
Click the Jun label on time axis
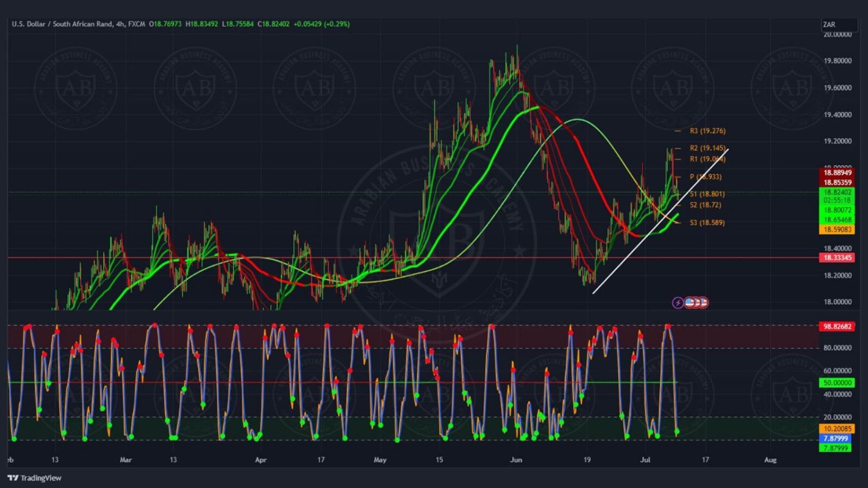pyautogui.click(x=516, y=460)
